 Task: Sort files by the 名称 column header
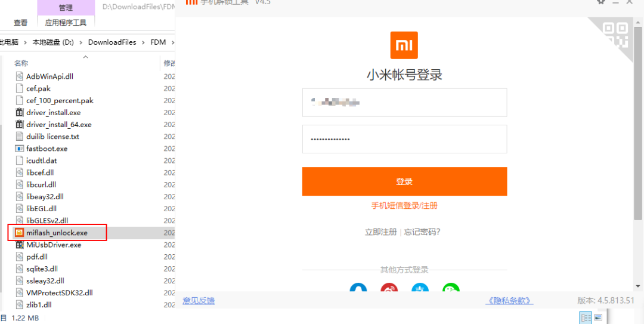click(x=21, y=63)
